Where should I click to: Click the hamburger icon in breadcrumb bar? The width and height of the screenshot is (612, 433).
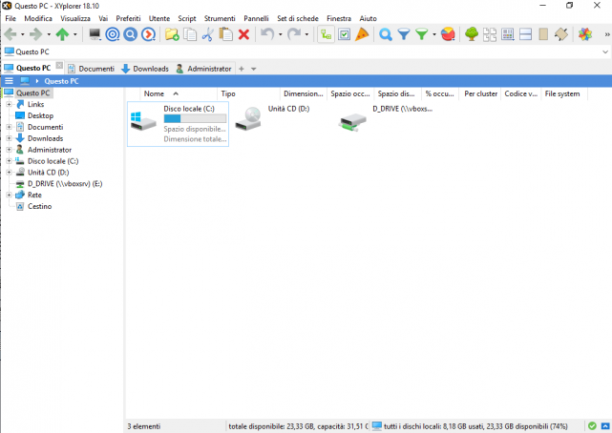pos(9,81)
